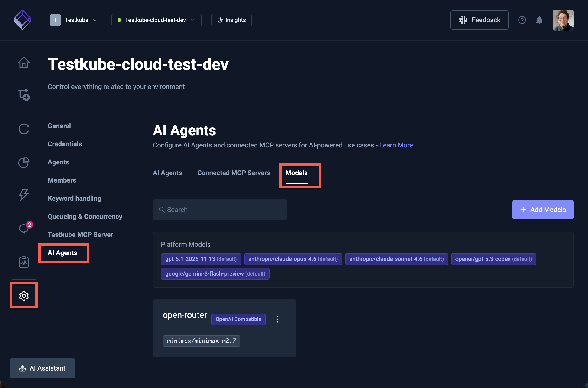This screenshot has height=388, width=588.
Task: Select the gpt-5.1-2025-11-13 model chip
Action: [x=201, y=259]
